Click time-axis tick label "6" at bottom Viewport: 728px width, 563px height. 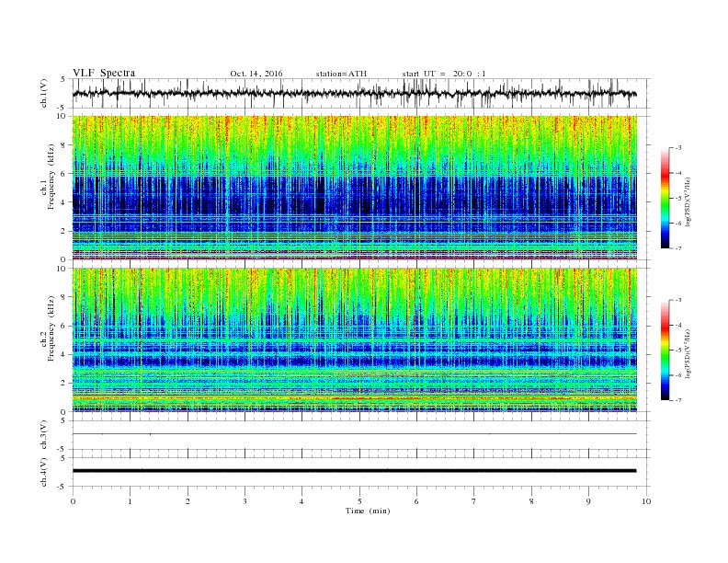pyautogui.click(x=416, y=501)
